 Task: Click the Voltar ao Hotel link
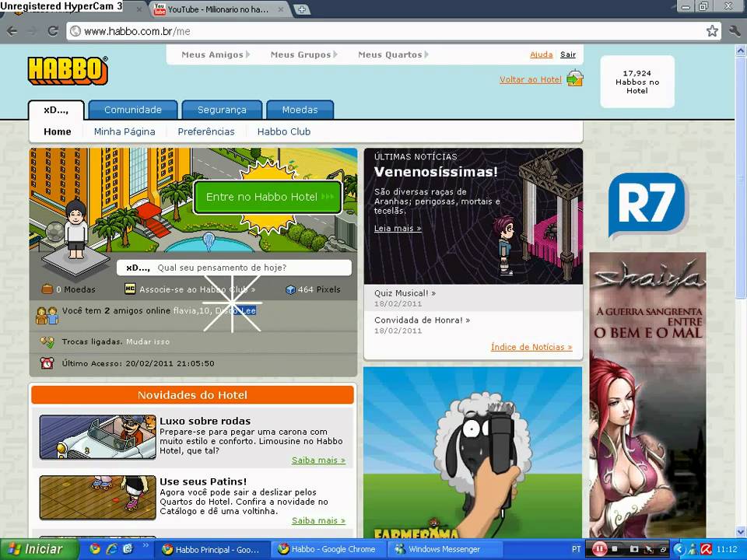pyautogui.click(x=531, y=79)
